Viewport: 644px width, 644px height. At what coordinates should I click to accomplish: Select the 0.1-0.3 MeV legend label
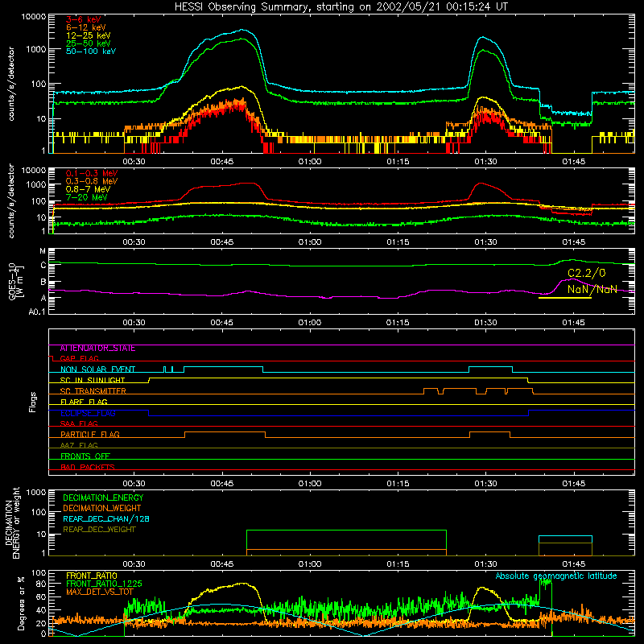[92, 173]
